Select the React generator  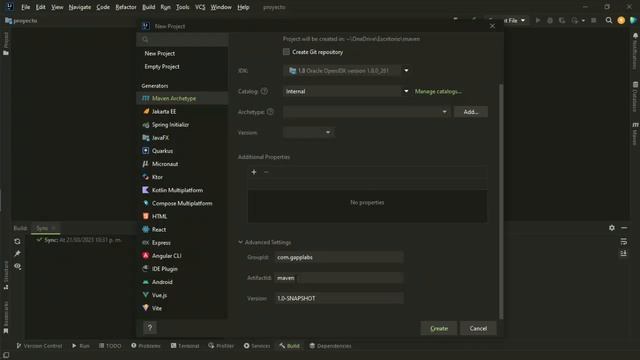pyautogui.click(x=182, y=229)
